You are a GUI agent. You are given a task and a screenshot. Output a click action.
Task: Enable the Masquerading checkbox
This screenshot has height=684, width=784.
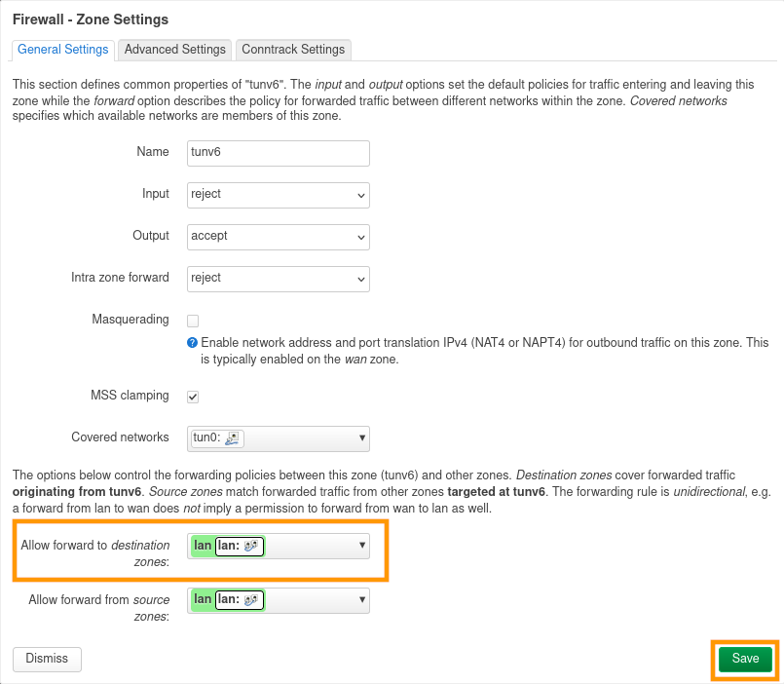click(193, 321)
